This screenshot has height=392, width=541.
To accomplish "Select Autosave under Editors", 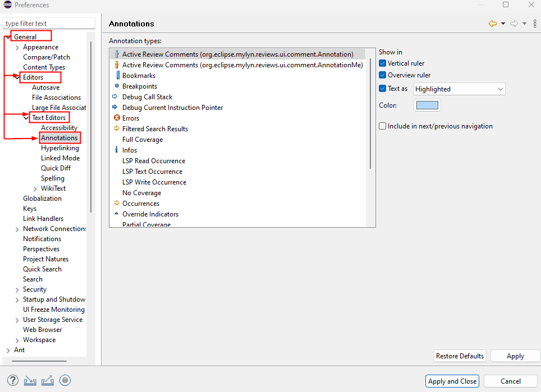I will coord(46,87).
